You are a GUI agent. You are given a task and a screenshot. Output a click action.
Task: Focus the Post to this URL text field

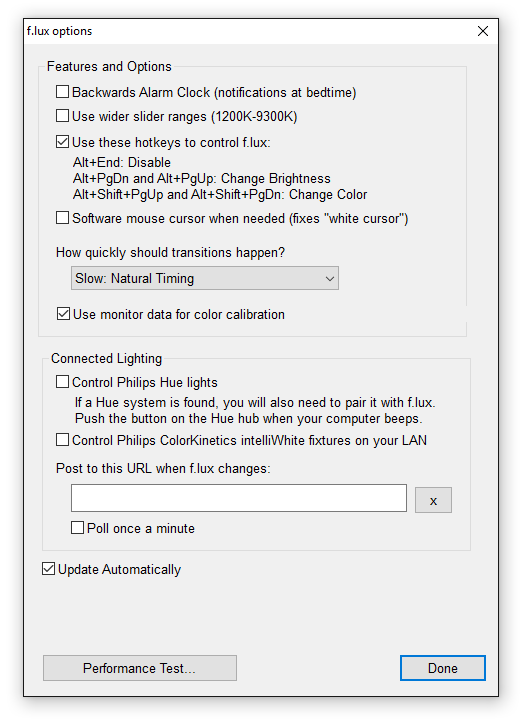point(239,498)
